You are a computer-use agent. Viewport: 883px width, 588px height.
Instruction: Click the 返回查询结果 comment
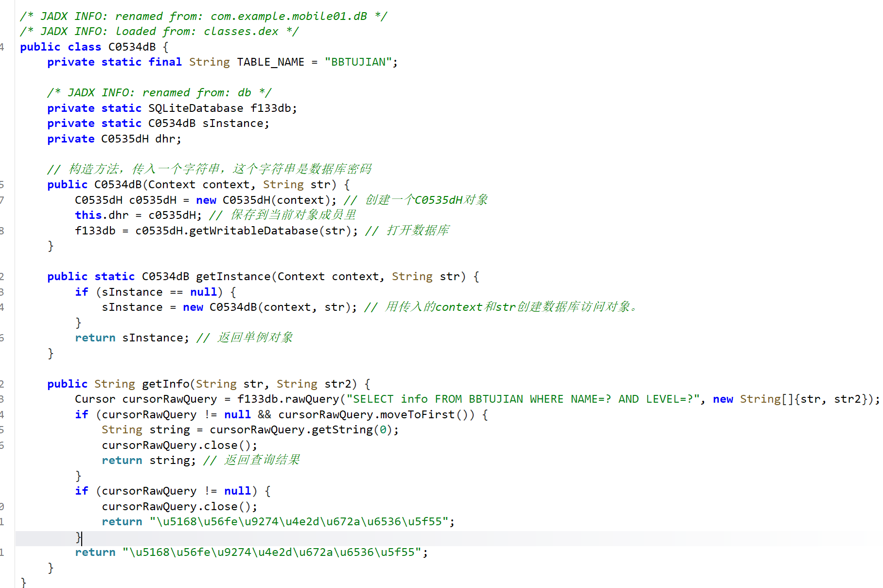pyautogui.click(x=251, y=461)
